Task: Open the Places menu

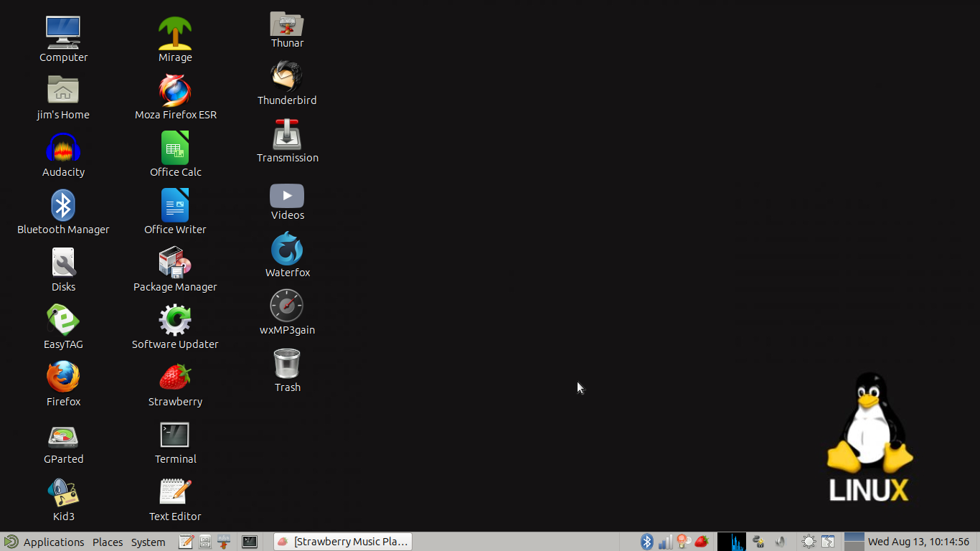Action: point(108,542)
